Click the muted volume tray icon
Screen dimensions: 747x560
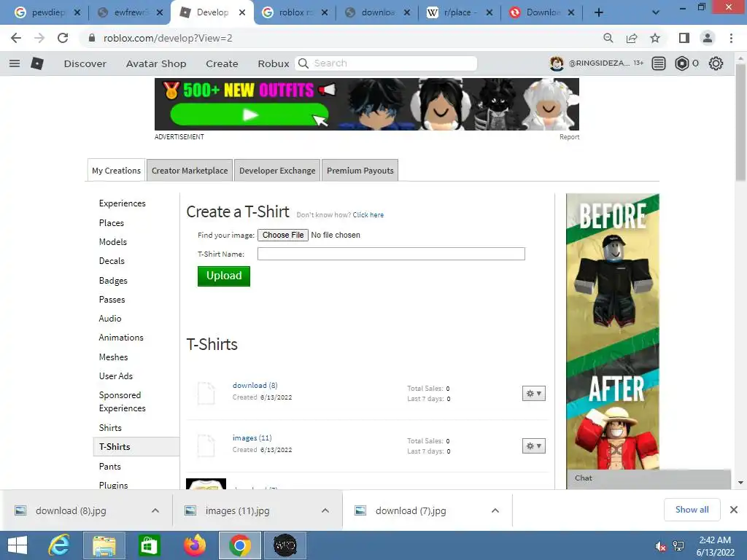point(660,546)
